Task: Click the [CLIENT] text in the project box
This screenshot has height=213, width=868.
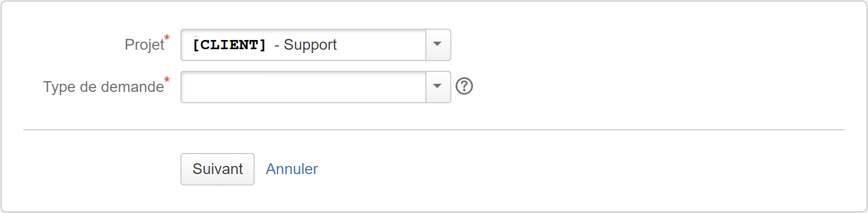Action: (230, 45)
